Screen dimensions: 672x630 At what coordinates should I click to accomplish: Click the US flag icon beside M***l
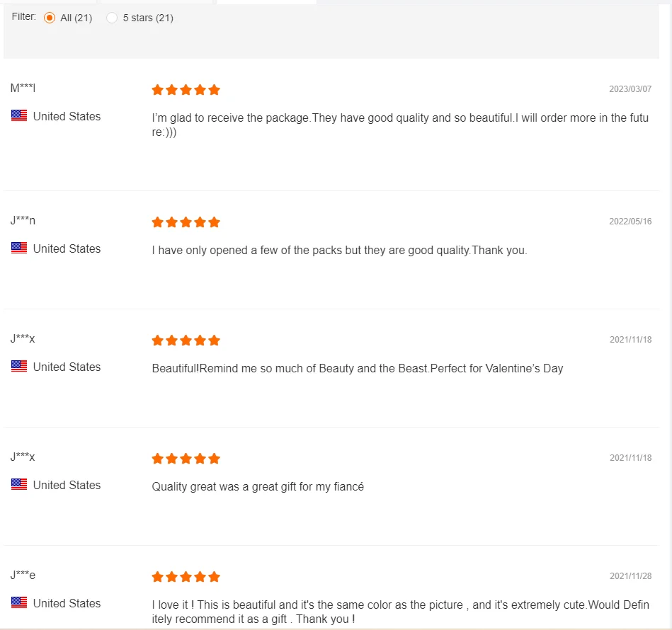[19, 116]
